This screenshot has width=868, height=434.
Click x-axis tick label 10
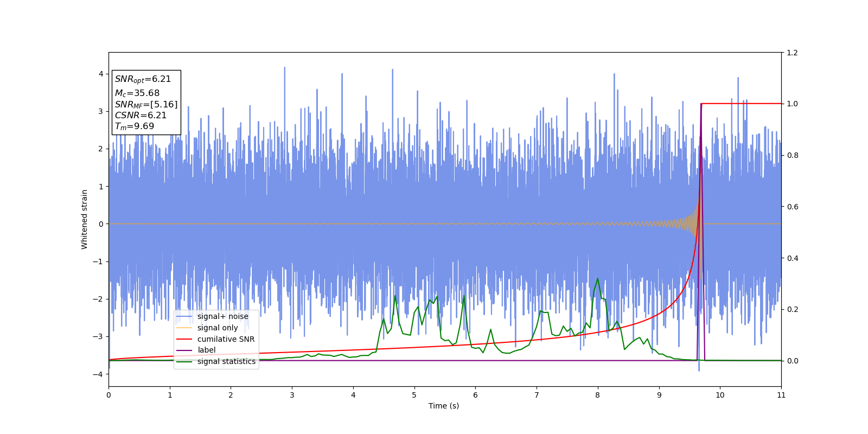click(720, 395)
